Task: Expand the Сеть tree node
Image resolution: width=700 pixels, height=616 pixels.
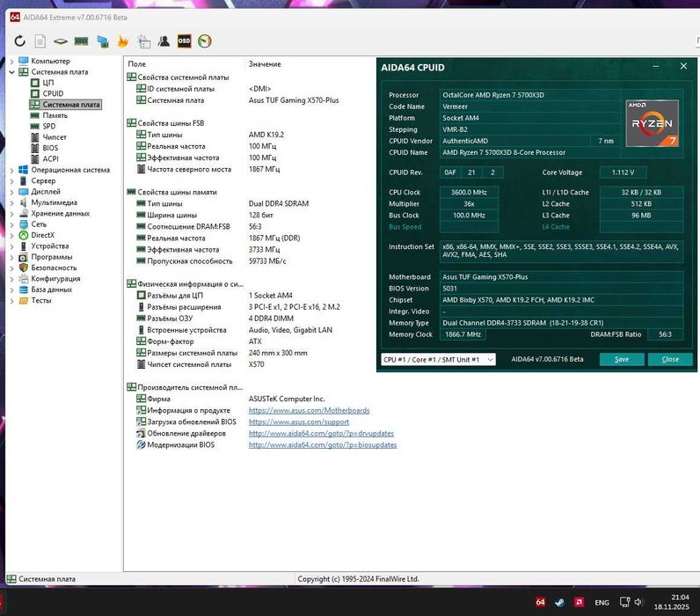Action: click(x=12, y=224)
